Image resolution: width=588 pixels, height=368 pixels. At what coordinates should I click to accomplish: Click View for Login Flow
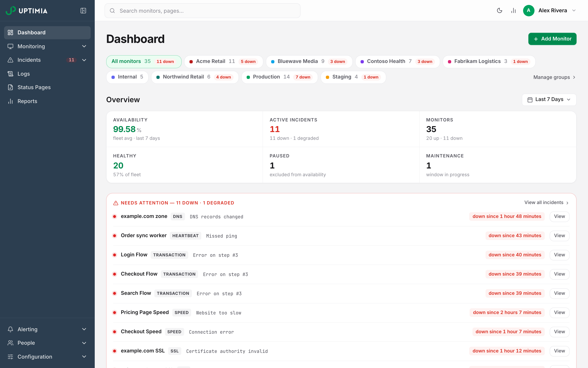tap(559, 255)
